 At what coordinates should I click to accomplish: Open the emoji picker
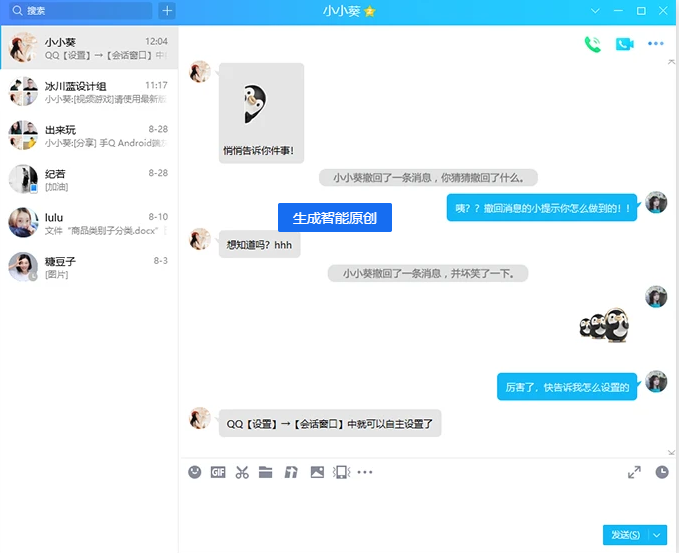click(x=195, y=472)
